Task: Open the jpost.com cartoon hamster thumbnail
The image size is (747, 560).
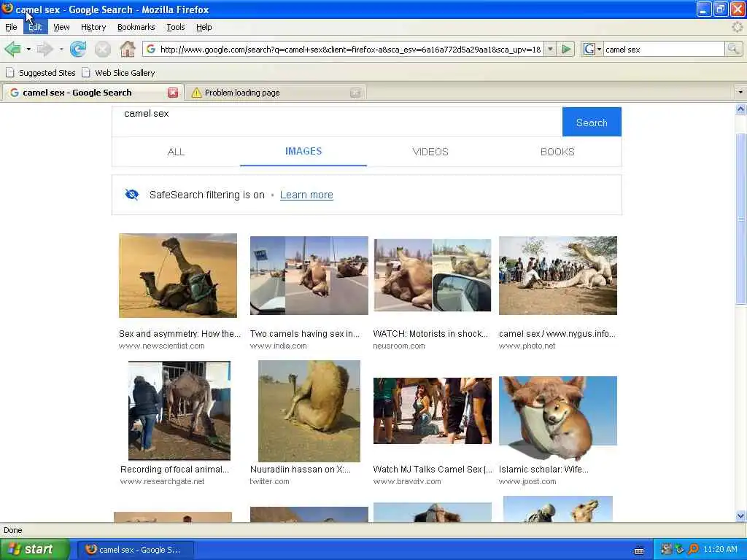Action: click(558, 418)
